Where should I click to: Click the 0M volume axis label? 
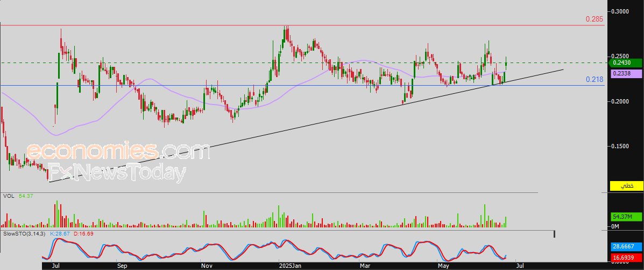pos(615,227)
